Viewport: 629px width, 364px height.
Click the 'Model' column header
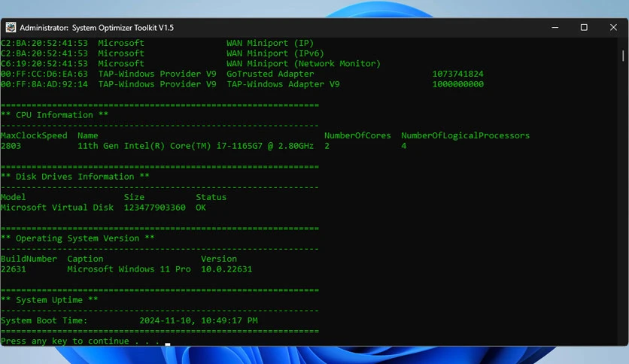(14, 197)
